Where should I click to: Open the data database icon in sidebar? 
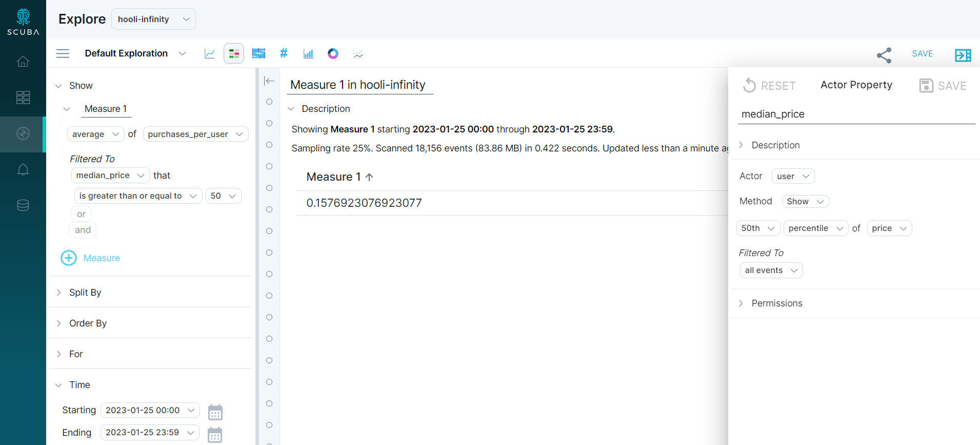pyautogui.click(x=23, y=205)
